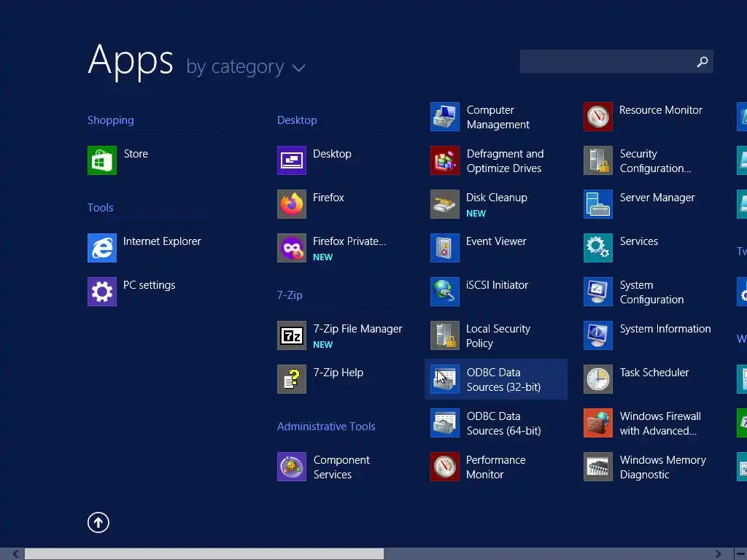747x560 pixels.
Task: Click the 'Server Manager' label text
Action: [657, 198]
